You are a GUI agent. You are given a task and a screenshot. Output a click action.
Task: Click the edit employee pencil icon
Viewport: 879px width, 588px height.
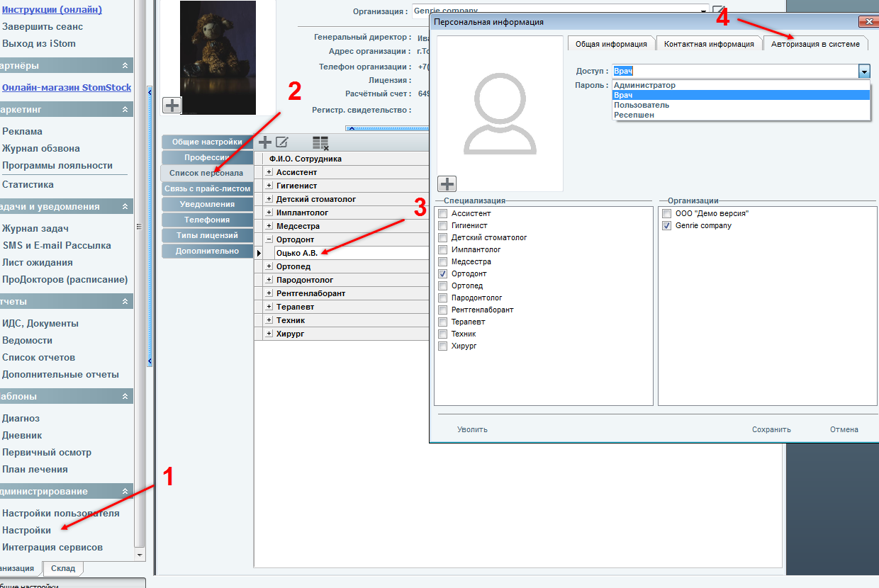pos(281,142)
